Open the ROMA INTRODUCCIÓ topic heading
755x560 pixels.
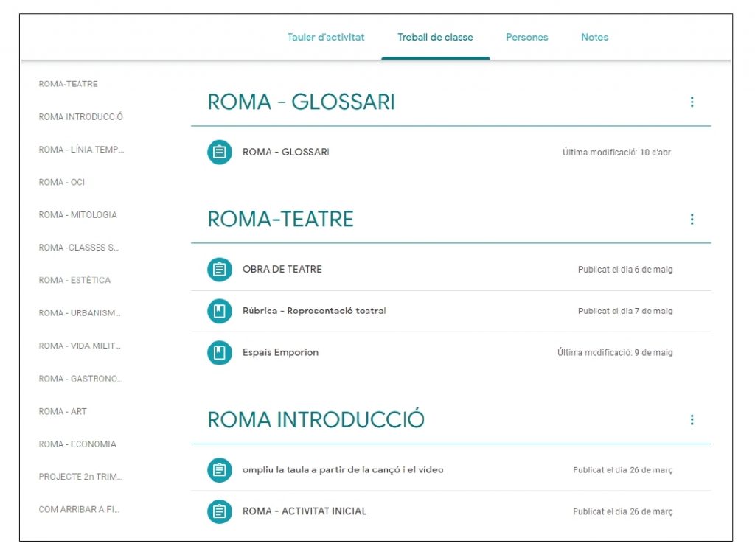316,420
